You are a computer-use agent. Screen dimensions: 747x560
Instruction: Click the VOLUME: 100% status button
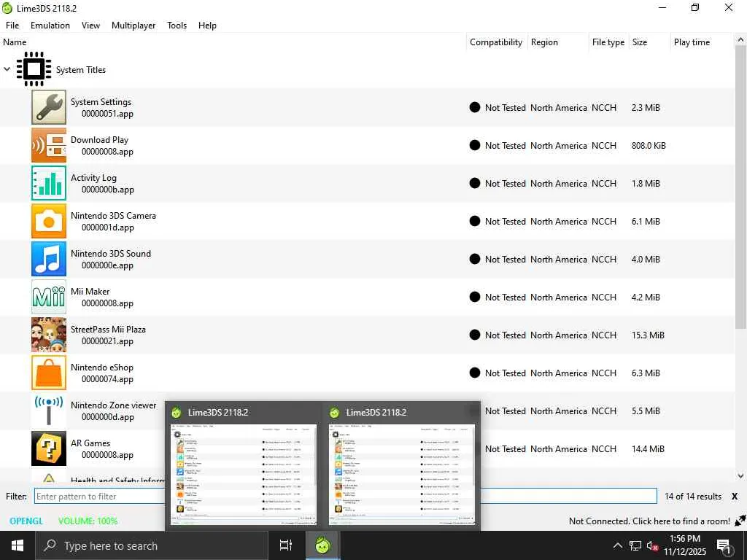(88, 521)
